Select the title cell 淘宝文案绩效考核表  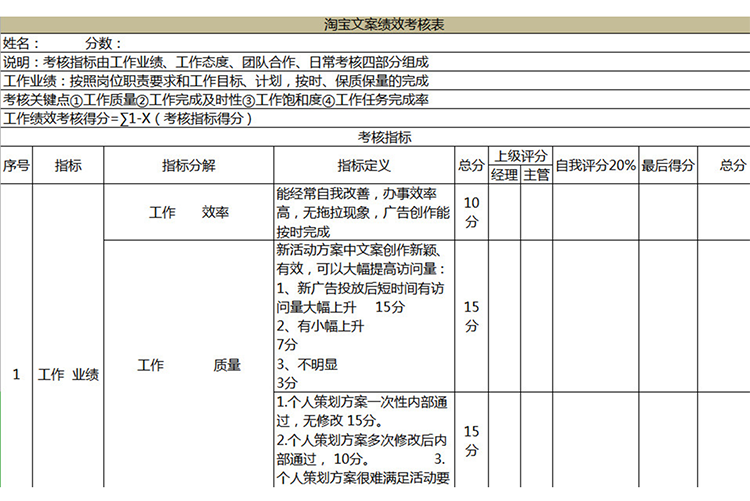(x=375, y=24)
